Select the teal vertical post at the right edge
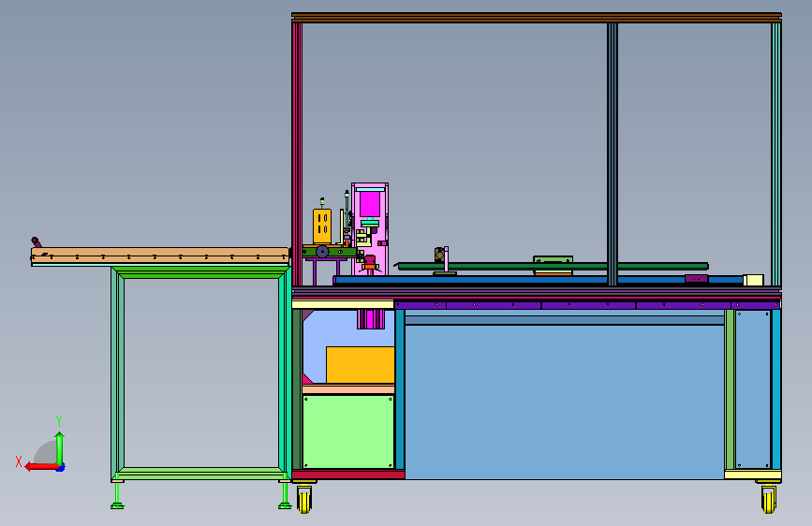812x526 pixels. [775, 153]
